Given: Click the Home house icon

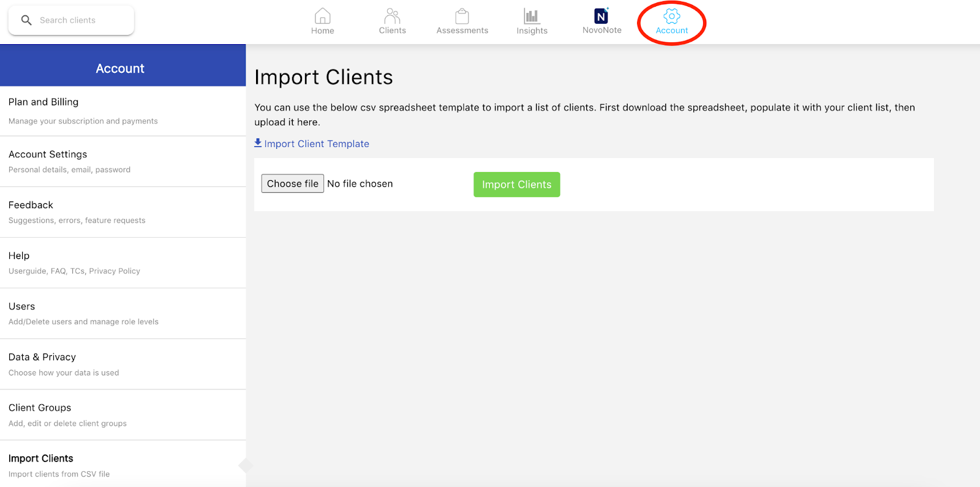Looking at the screenshot, I should pos(323,16).
